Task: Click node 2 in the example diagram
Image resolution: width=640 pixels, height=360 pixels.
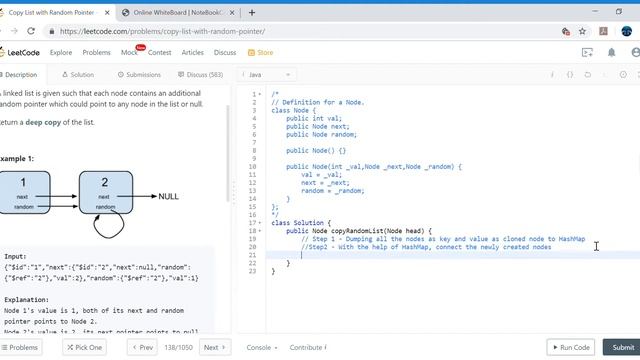Action: point(106,192)
